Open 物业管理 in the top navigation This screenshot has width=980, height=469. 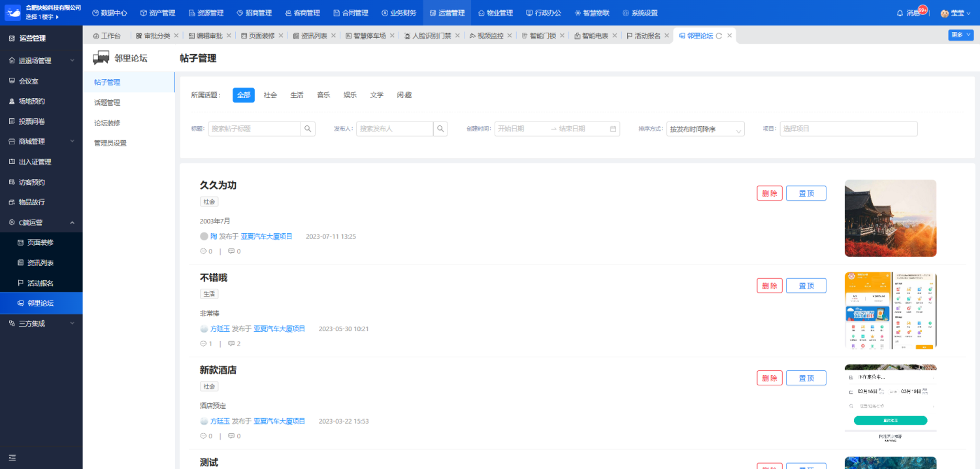[x=495, y=13]
